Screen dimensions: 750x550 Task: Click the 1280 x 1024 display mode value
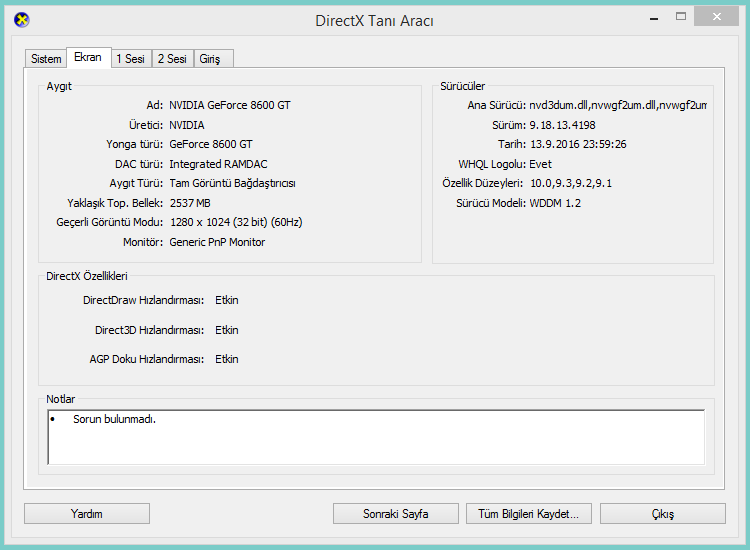point(236,222)
